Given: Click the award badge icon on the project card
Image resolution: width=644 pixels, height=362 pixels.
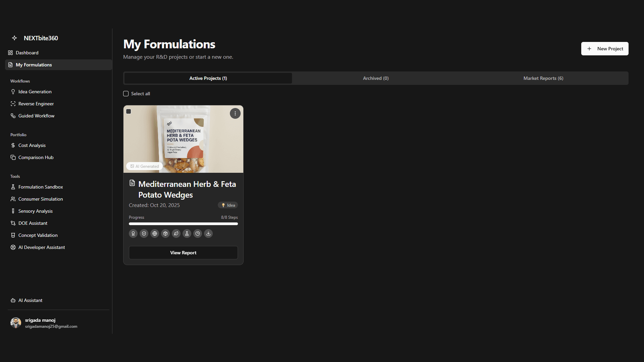Looking at the screenshot, I should [x=133, y=234].
